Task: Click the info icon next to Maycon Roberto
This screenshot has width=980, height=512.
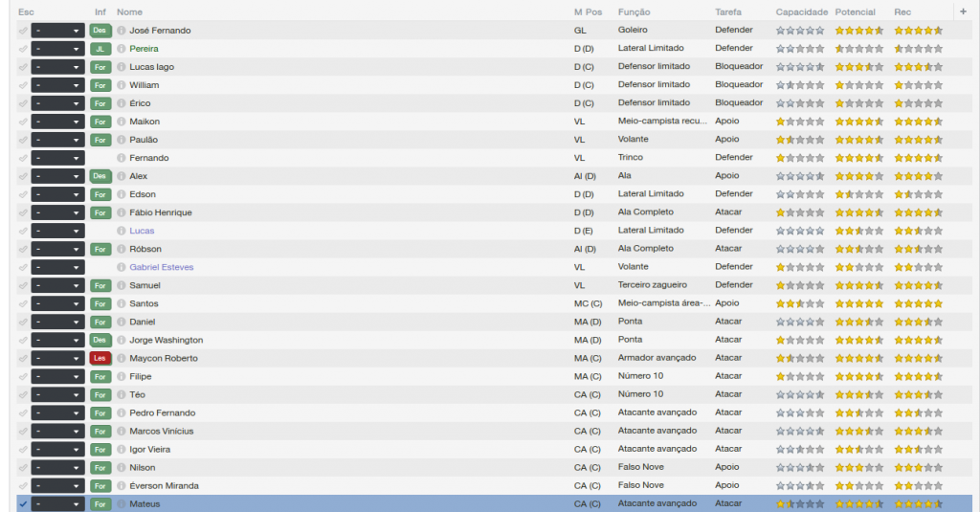Action: point(122,358)
